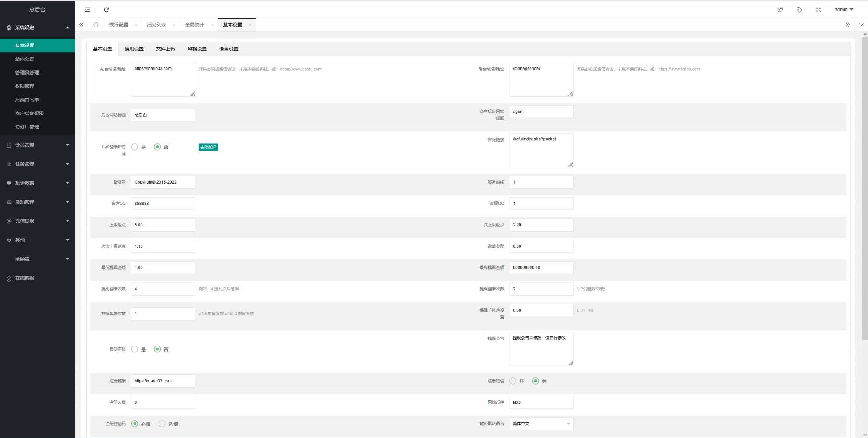Expand the 充值提现 menu

(67, 221)
